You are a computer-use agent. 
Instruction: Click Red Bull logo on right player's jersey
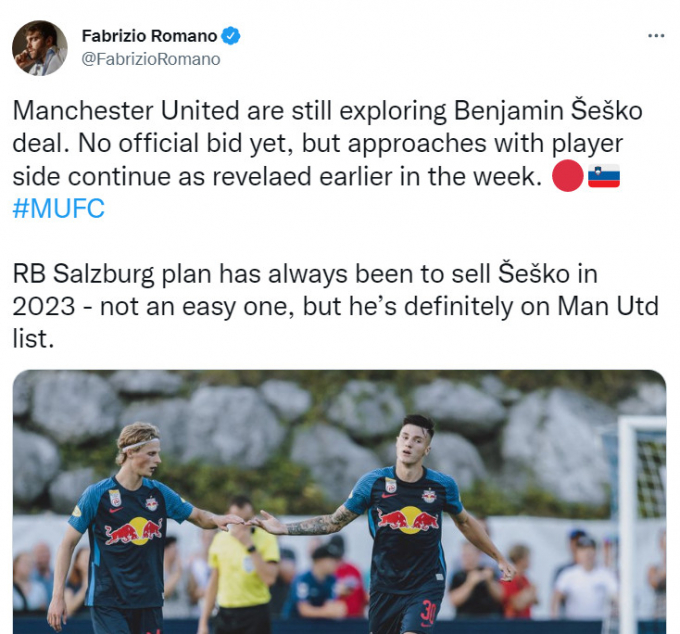[x=408, y=520]
